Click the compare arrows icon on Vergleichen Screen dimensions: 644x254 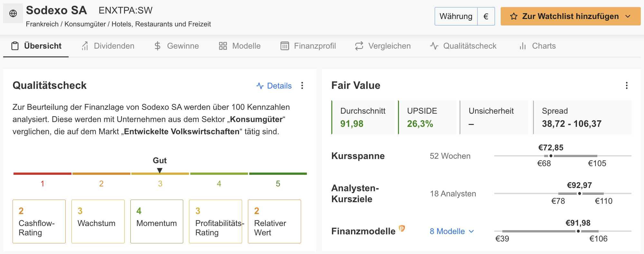359,46
